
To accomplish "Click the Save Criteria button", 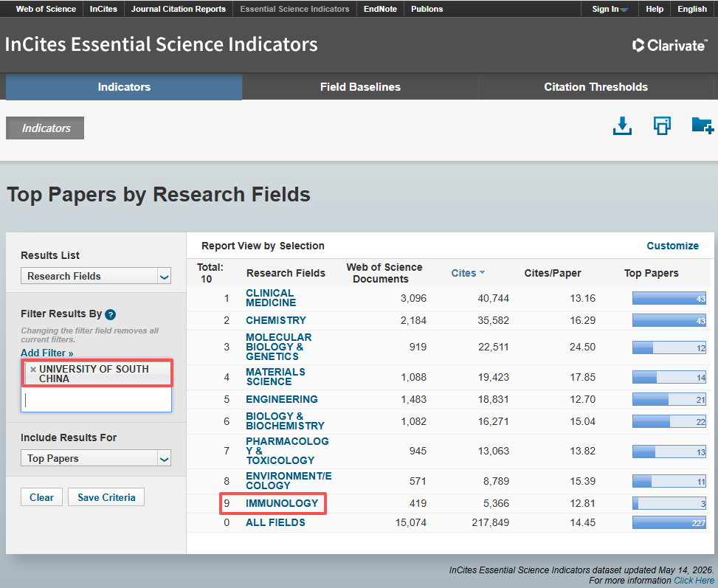I will [x=106, y=497].
